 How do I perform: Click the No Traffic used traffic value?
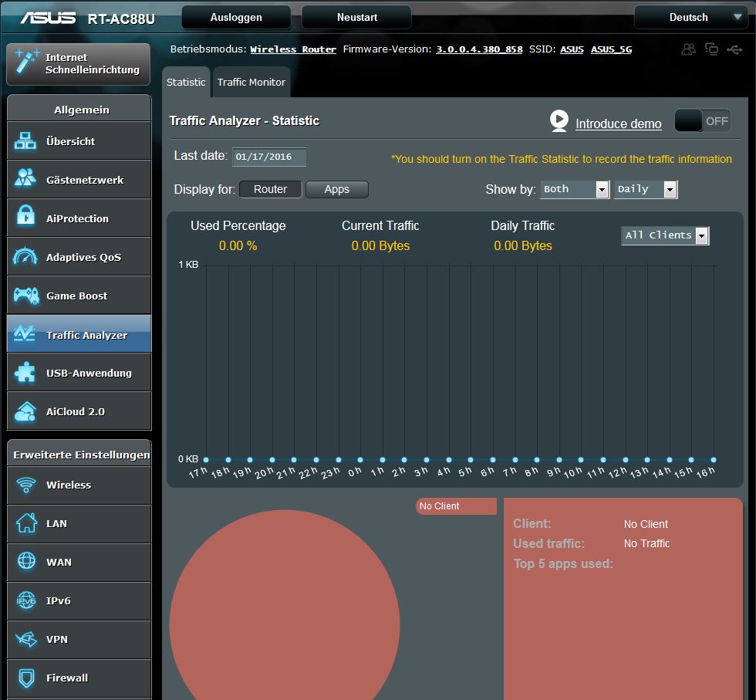pyautogui.click(x=646, y=543)
